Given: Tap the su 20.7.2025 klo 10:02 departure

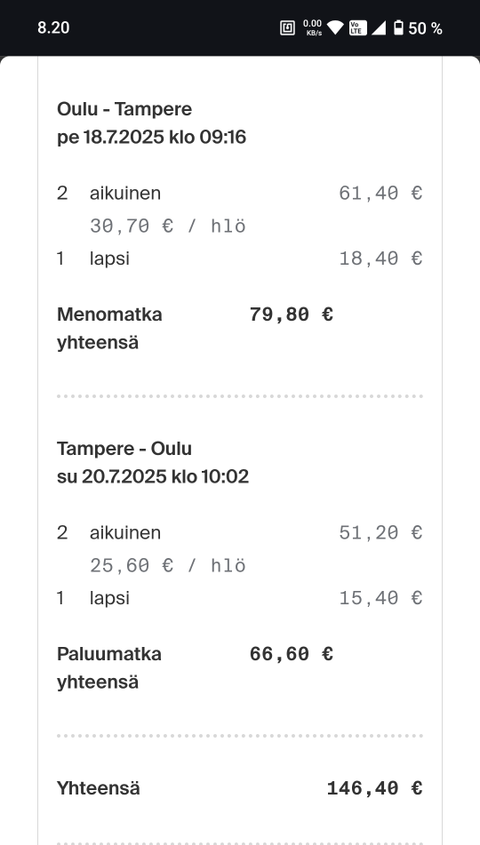Looking at the screenshot, I should pyautogui.click(x=153, y=476).
